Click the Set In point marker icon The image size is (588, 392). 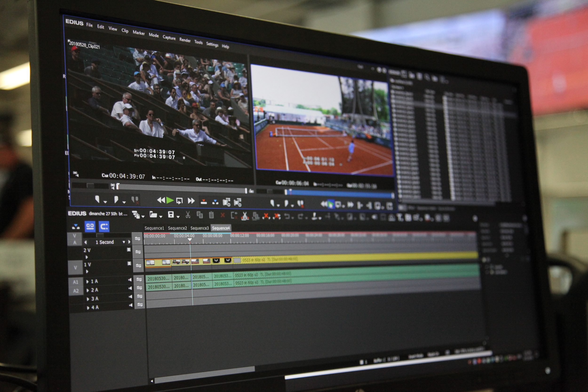click(97, 199)
